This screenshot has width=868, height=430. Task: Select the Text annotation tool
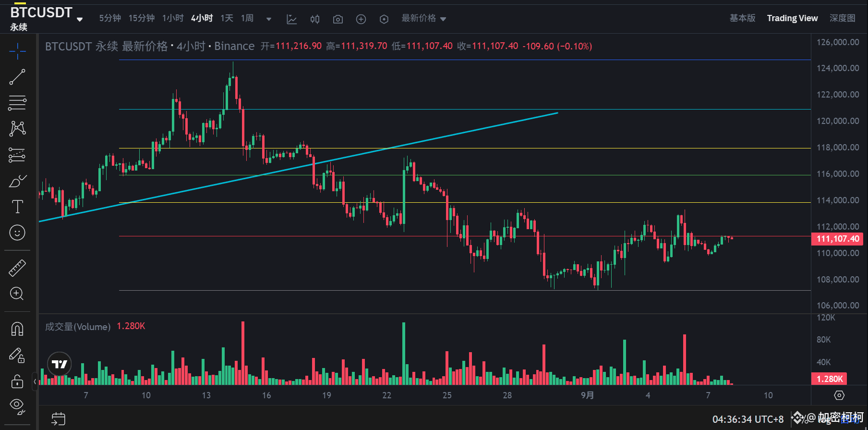coord(17,207)
